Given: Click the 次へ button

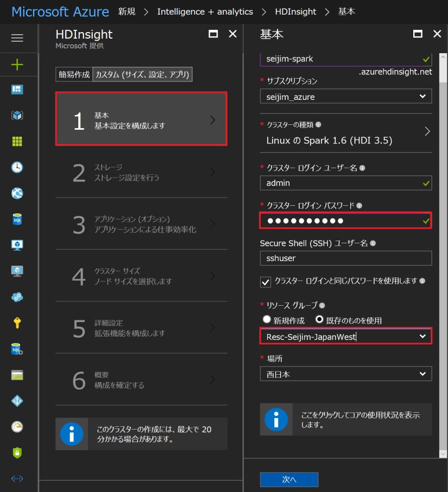Looking at the screenshot, I should coord(289,480).
